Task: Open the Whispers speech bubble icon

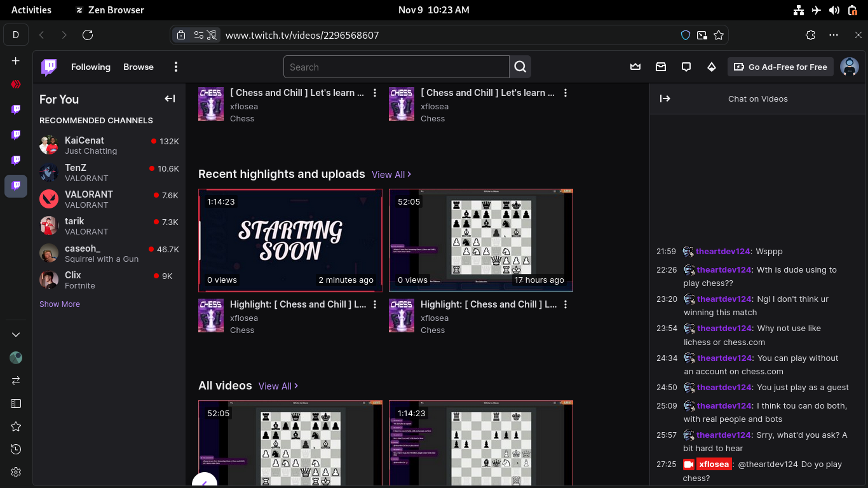Action: pyautogui.click(x=686, y=67)
